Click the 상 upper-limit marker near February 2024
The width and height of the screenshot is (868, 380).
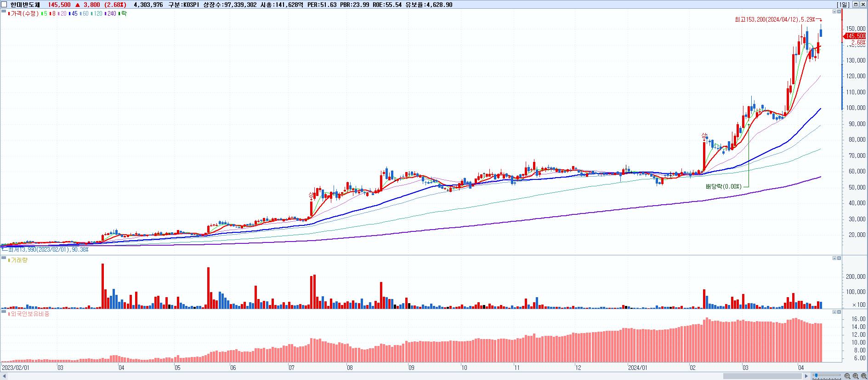pos(703,135)
